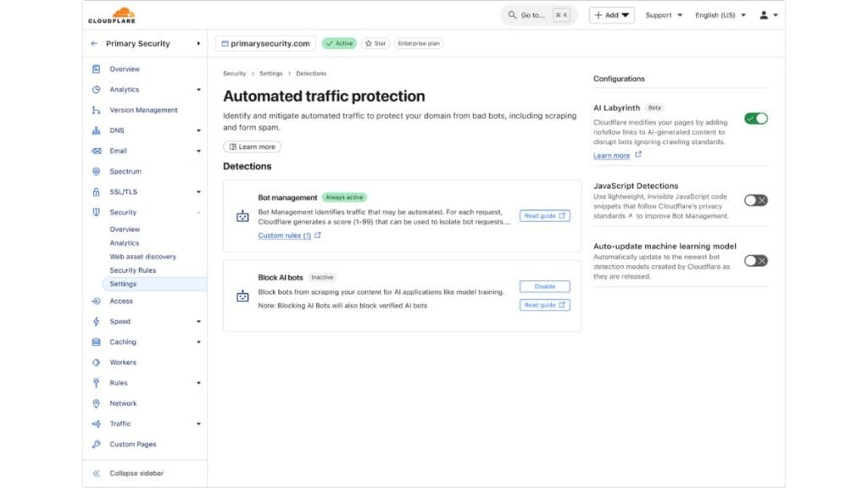Click the Workers icon

tap(97, 363)
